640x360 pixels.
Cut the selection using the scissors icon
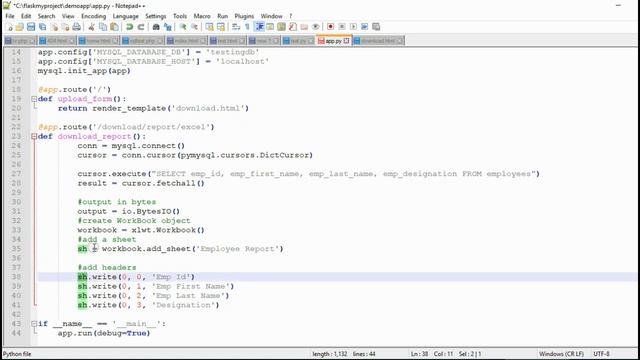91,27
